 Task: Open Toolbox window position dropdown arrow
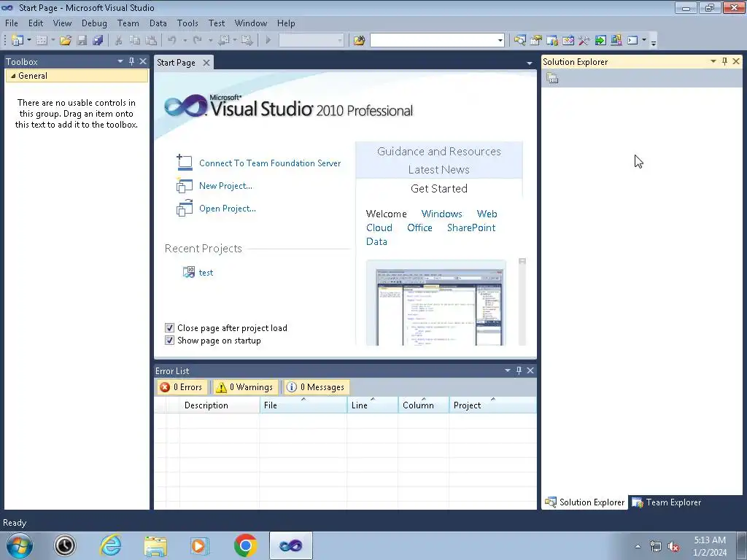click(120, 61)
